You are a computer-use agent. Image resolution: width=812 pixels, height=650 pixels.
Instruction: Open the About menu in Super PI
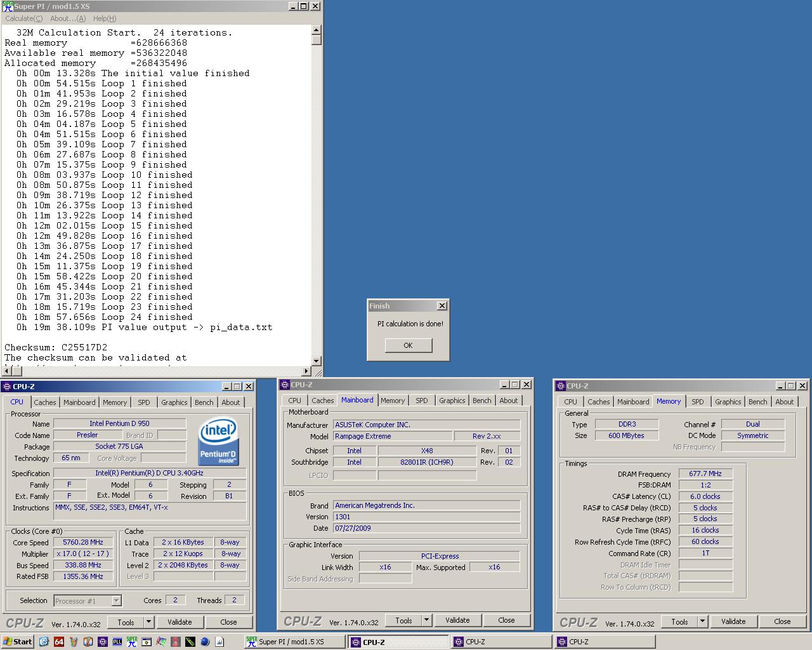68,18
